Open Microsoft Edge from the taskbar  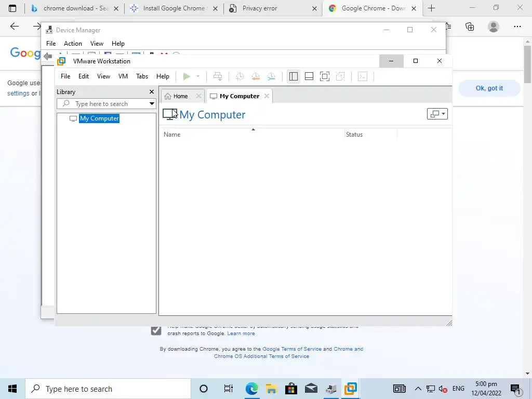pos(252,389)
